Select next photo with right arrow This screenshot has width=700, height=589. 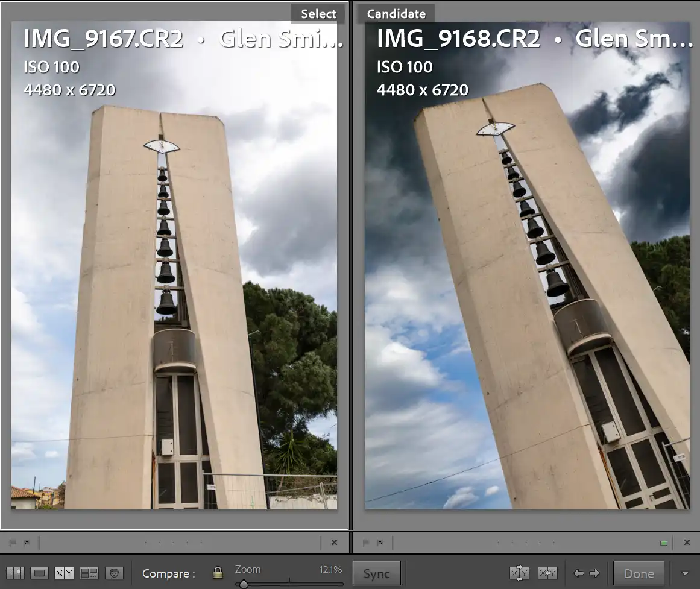pyautogui.click(x=594, y=573)
